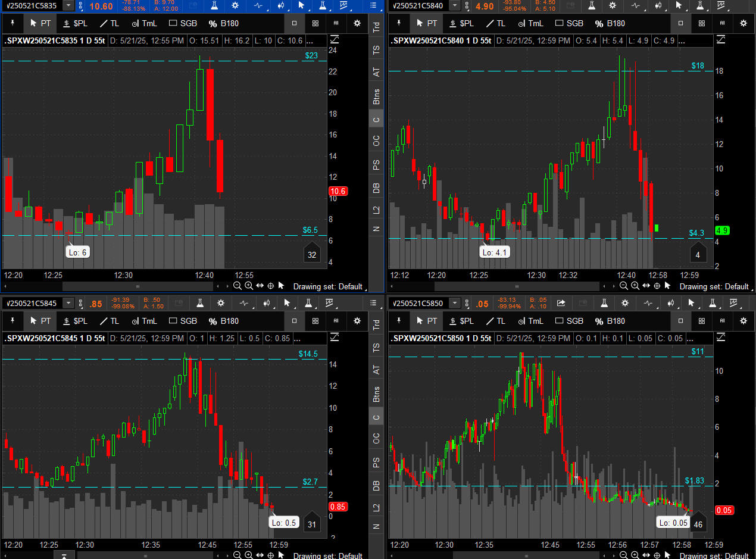Zoom out on C5840 chart
This screenshot has height=559, width=756.
pos(624,286)
